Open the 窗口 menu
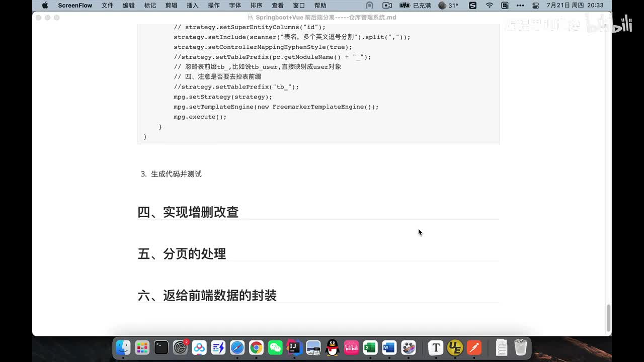The image size is (644, 362). [299, 6]
